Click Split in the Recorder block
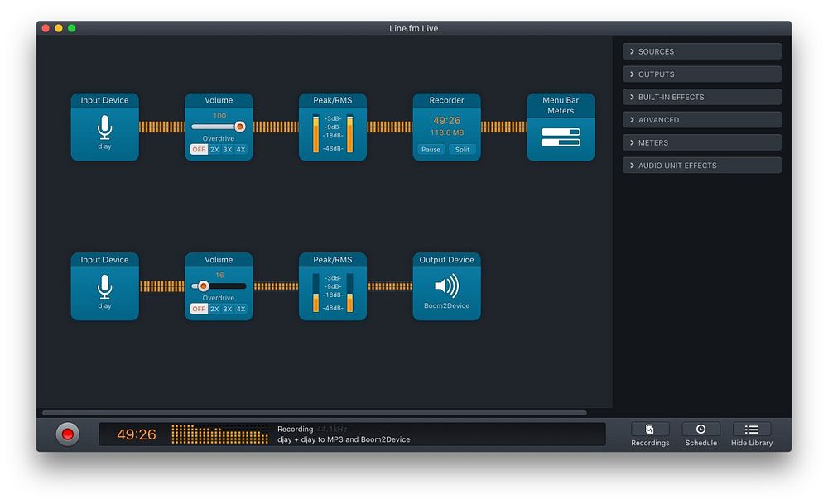 click(462, 149)
